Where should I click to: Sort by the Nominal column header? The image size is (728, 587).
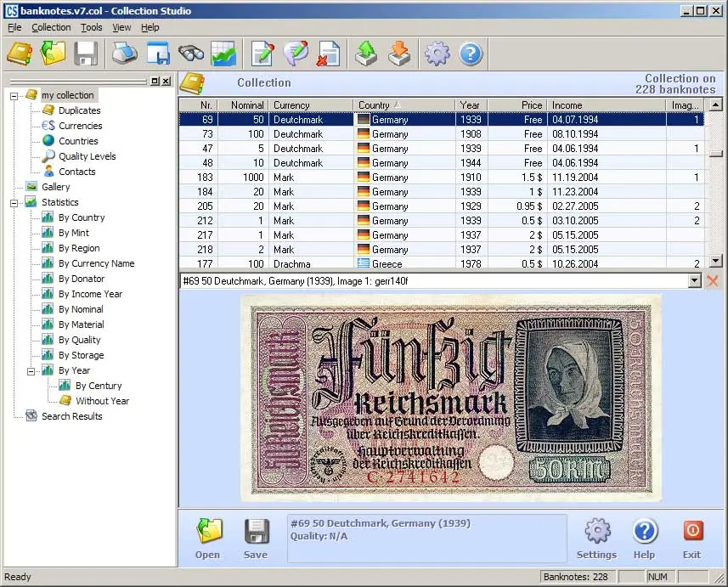click(x=243, y=105)
